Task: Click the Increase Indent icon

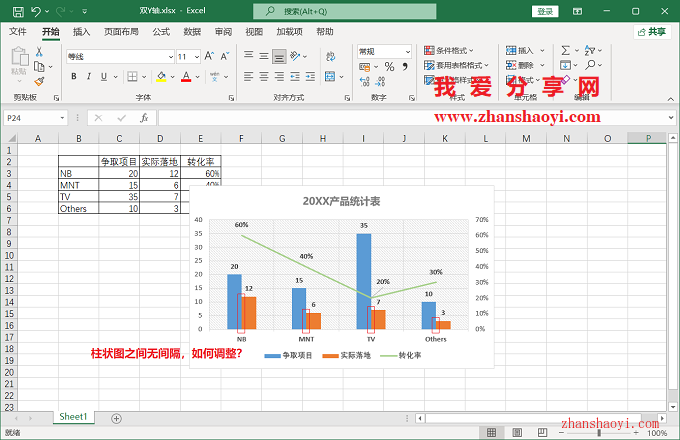Action: coord(310,77)
